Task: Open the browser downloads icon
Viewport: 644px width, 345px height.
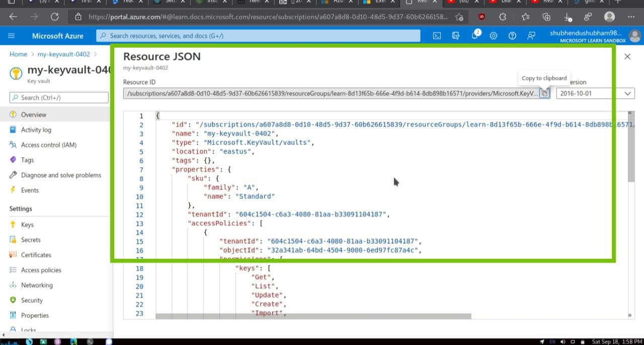Action: coord(569,17)
